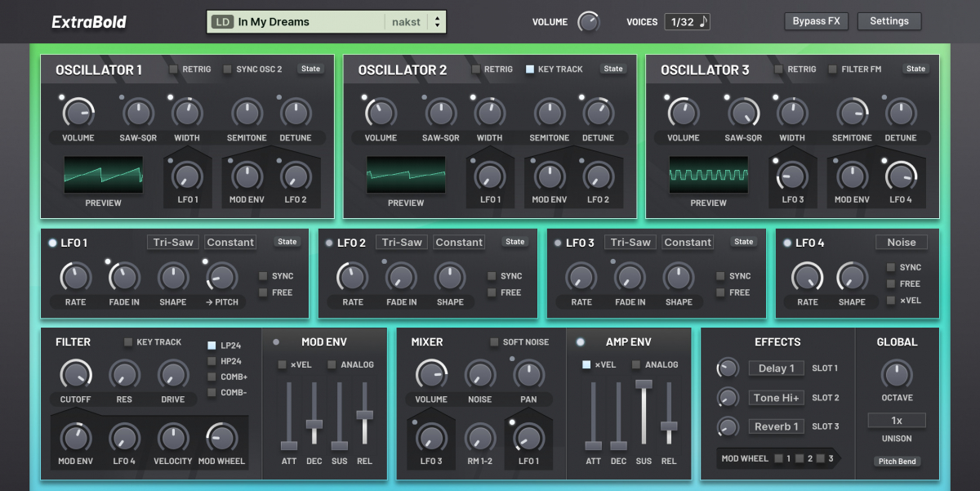Click the Oscillator 3 waveform preview
The image size is (980, 491).
pyautogui.click(x=708, y=176)
